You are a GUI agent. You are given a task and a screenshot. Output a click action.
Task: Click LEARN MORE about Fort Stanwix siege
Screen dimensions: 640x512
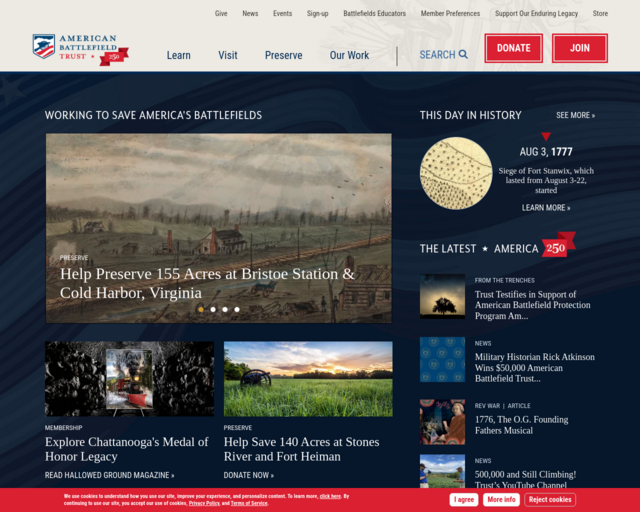[546, 208]
